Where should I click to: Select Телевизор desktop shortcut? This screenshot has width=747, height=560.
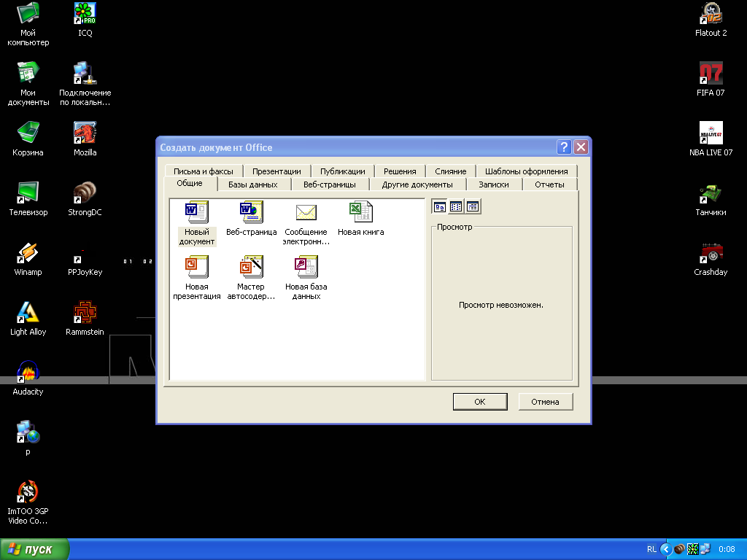click(28, 199)
